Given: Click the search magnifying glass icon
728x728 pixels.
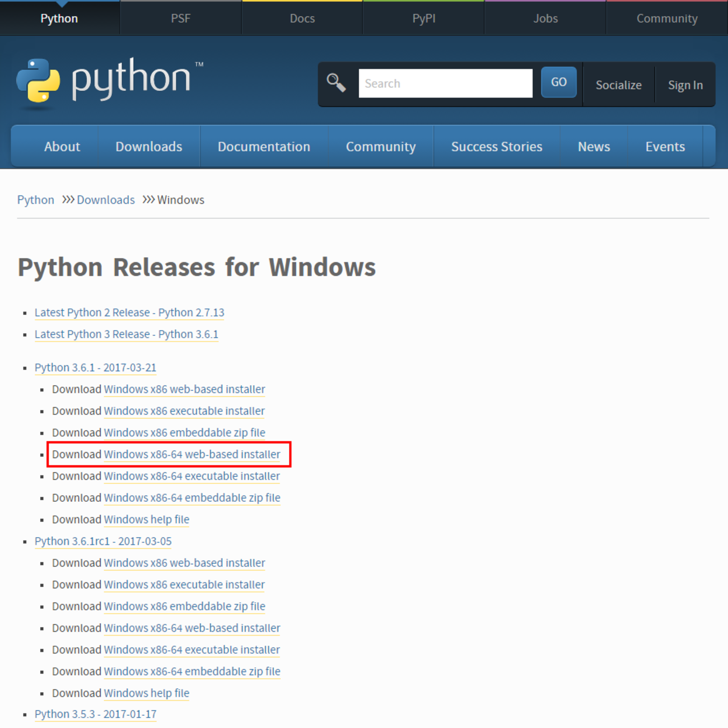Looking at the screenshot, I should tap(337, 82).
